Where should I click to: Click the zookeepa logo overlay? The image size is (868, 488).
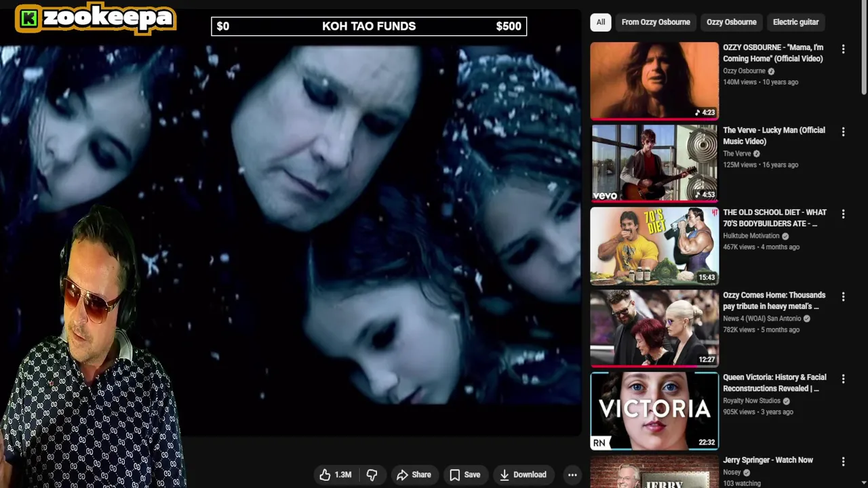coord(96,18)
